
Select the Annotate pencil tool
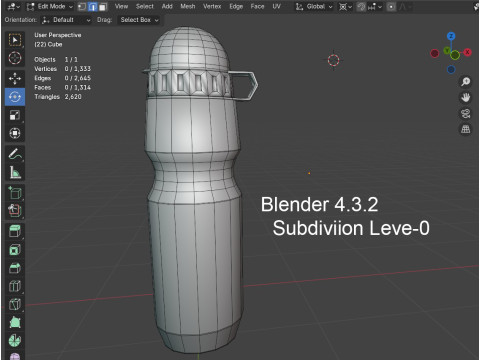[x=15, y=154]
